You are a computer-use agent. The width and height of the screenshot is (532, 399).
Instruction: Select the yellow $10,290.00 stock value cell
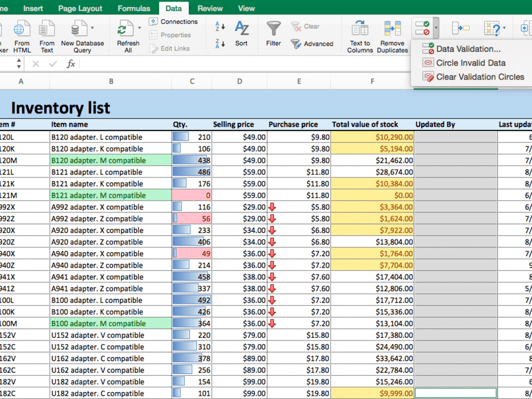click(372, 137)
